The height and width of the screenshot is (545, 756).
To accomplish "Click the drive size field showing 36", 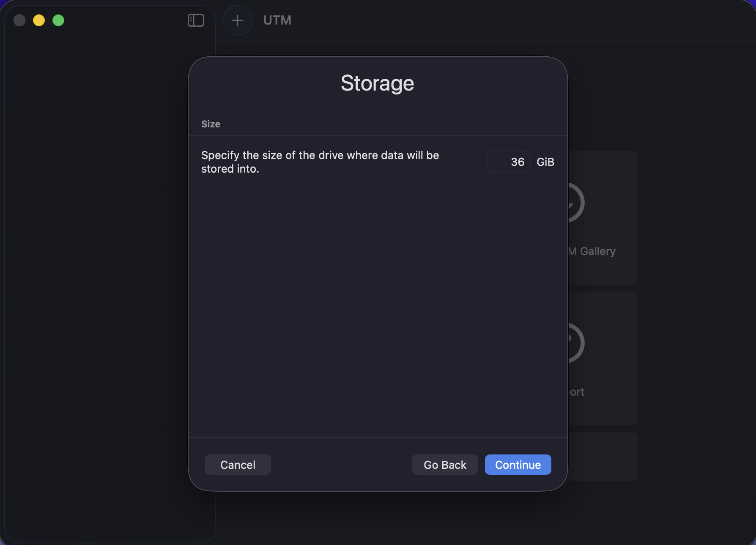I will [508, 161].
